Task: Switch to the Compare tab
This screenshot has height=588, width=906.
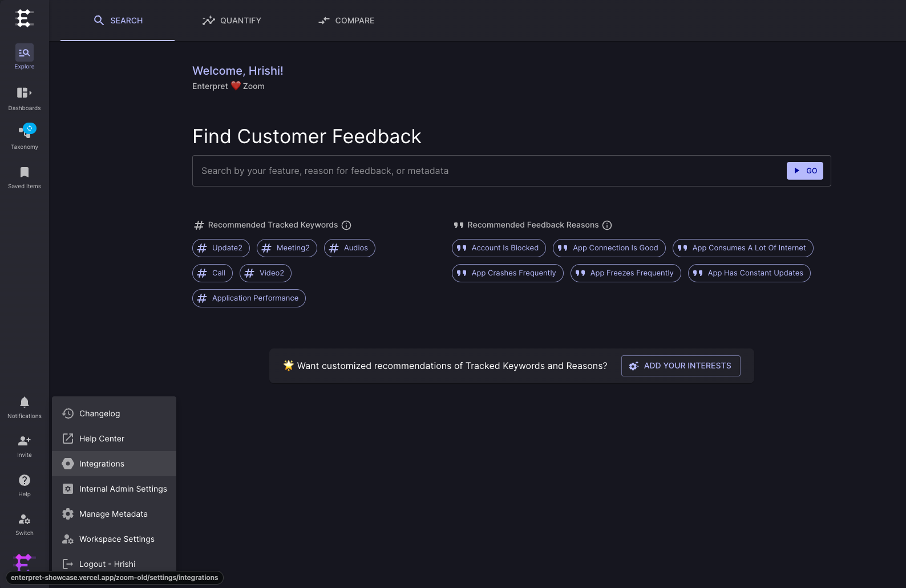Action: click(346, 21)
